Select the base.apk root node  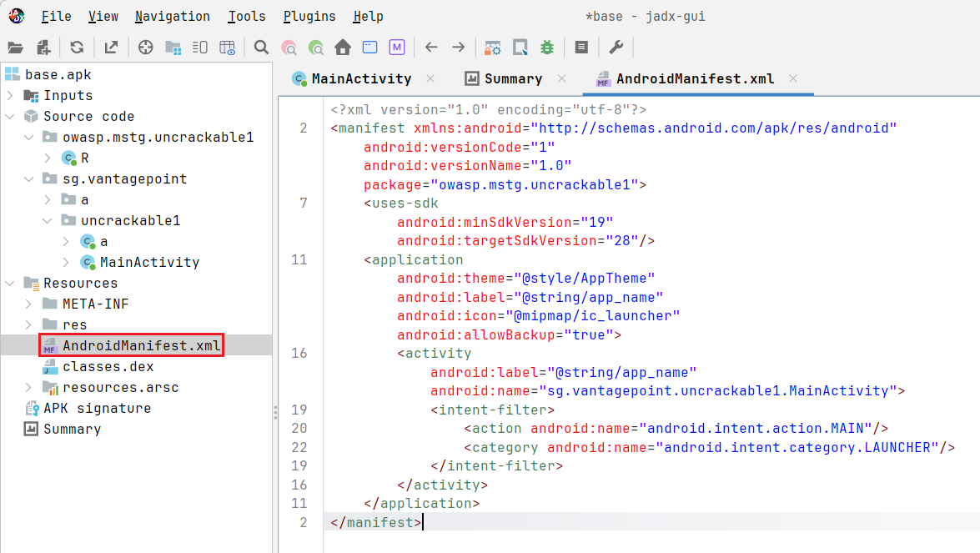click(58, 75)
